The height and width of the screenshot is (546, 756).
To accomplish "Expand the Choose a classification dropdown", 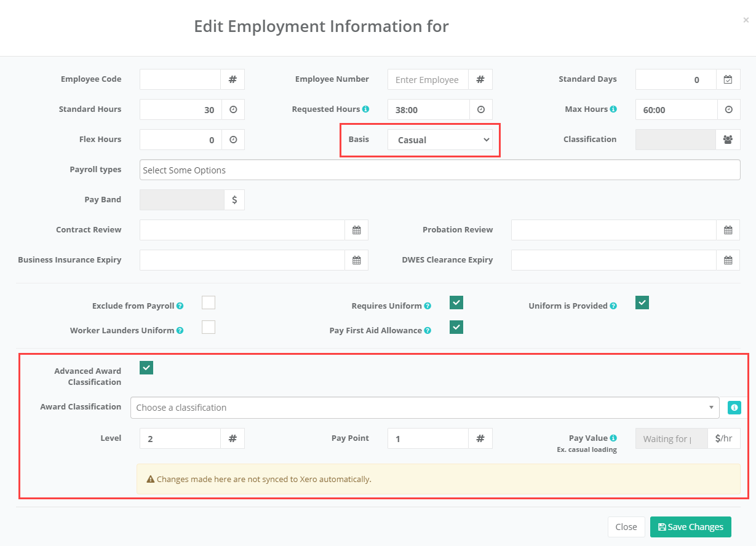I will (x=425, y=408).
